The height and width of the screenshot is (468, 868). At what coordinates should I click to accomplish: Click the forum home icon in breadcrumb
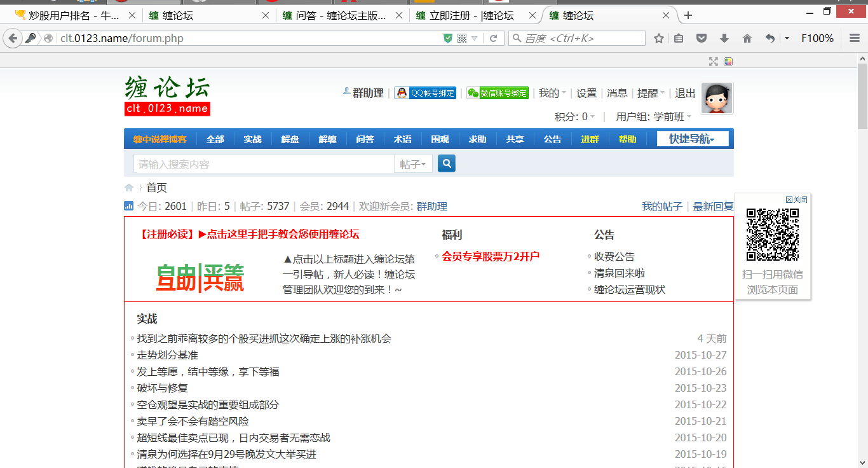(129, 188)
